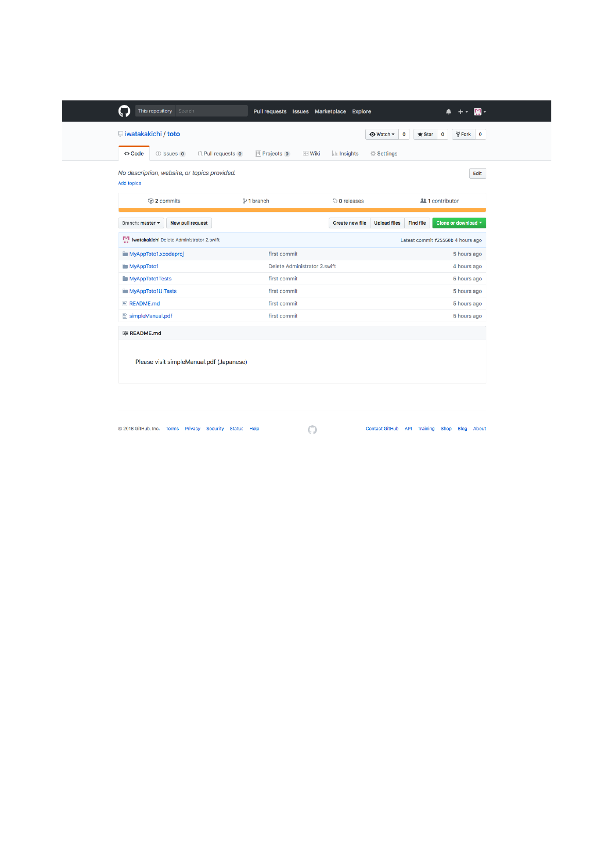
Task: Open Issues in top navigation
Action: (x=300, y=111)
